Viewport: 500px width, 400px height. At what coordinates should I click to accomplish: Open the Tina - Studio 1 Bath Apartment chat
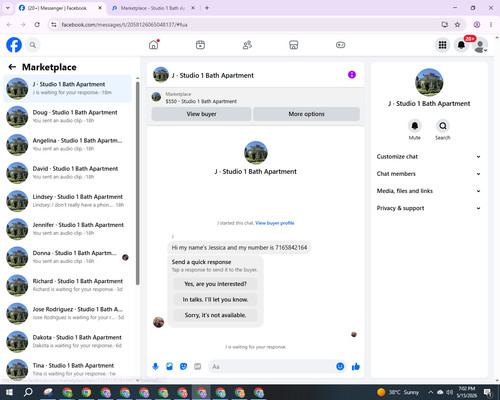pos(67,369)
